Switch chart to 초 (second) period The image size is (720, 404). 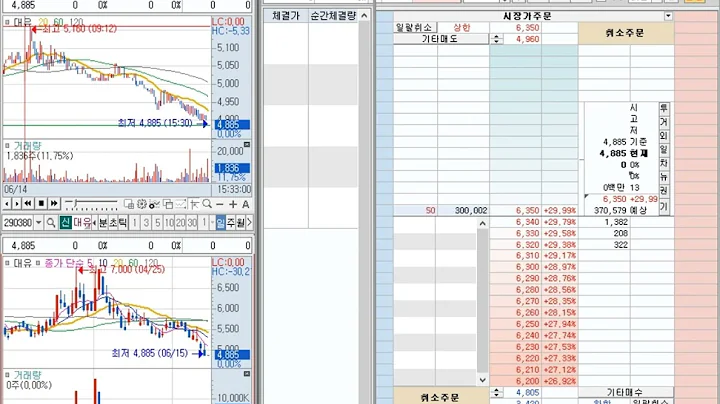(113, 223)
